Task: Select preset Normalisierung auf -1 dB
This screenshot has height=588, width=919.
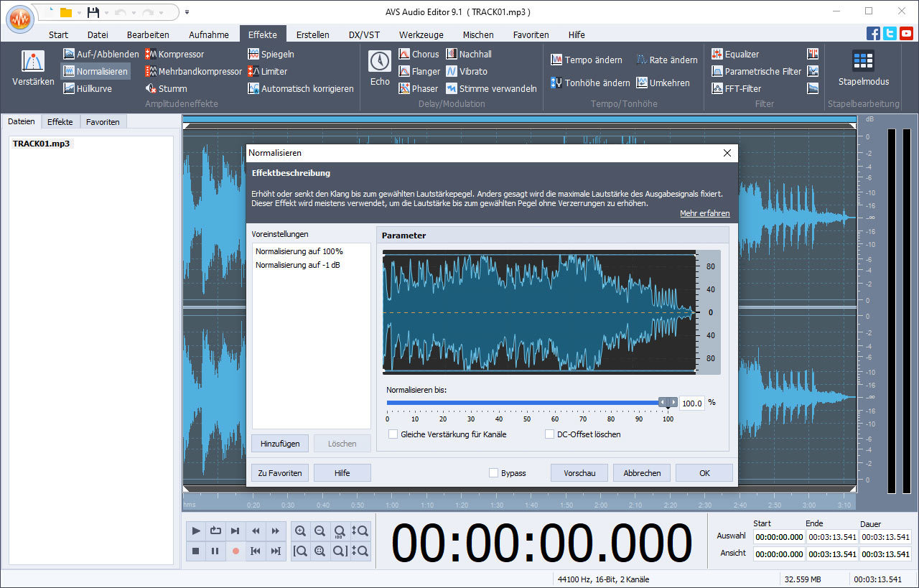Action: click(298, 265)
